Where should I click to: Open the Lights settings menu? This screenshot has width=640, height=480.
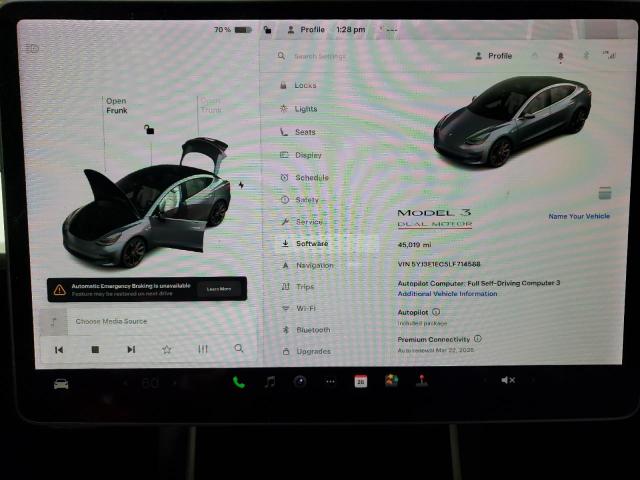299,109
